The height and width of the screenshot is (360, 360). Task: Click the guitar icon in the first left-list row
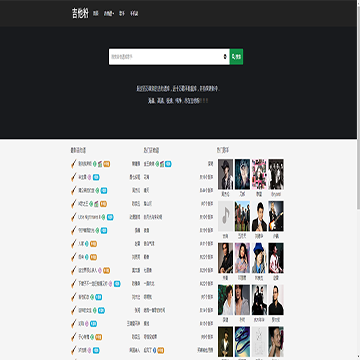(x=74, y=164)
